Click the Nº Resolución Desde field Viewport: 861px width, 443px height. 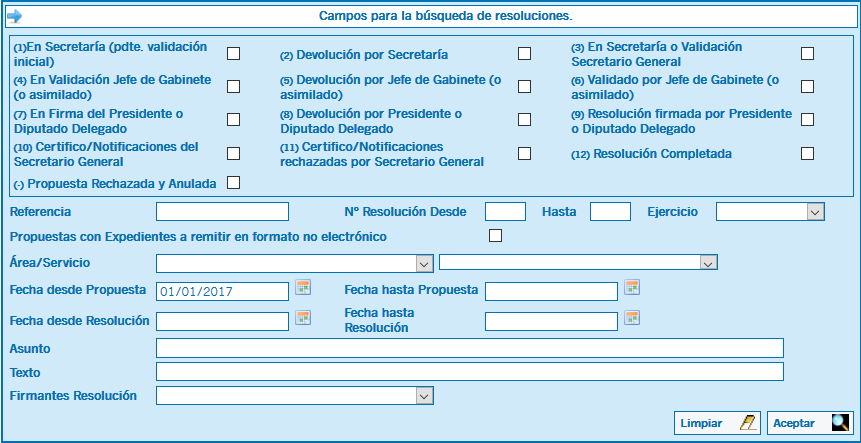tap(505, 211)
